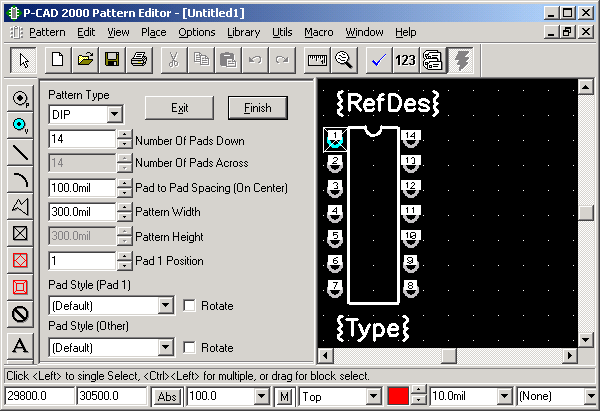600x411 pixels.
Task: Click the 123 Renumber icon
Action: pyautogui.click(x=406, y=60)
